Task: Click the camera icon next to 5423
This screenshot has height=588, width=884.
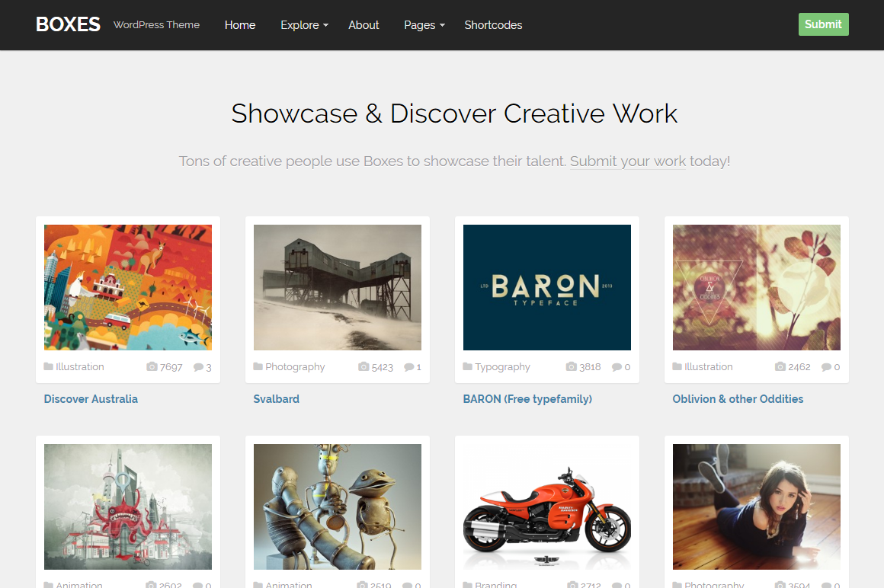Action: (x=364, y=367)
